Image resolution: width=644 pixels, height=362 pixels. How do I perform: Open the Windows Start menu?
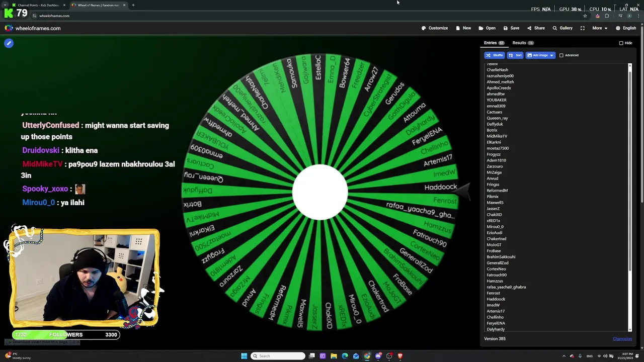244,356
